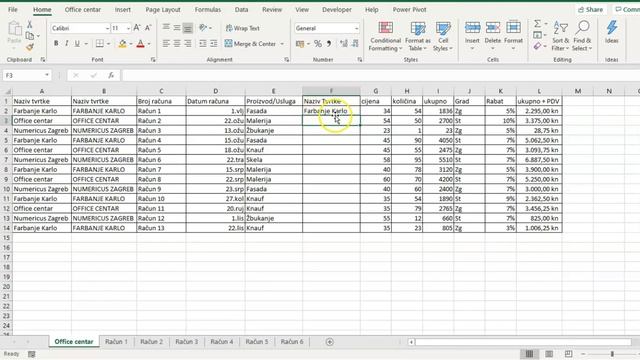
Task: Click the Delete cells icon
Action: click(x=493, y=28)
